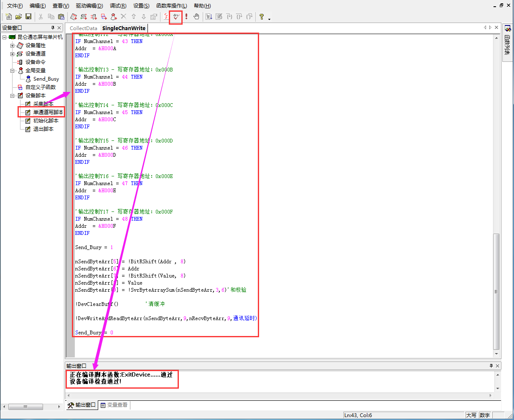Image resolution: width=514 pixels, height=420 pixels.
Task: Click the Open folder toolbar icon
Action: point(18,17)
